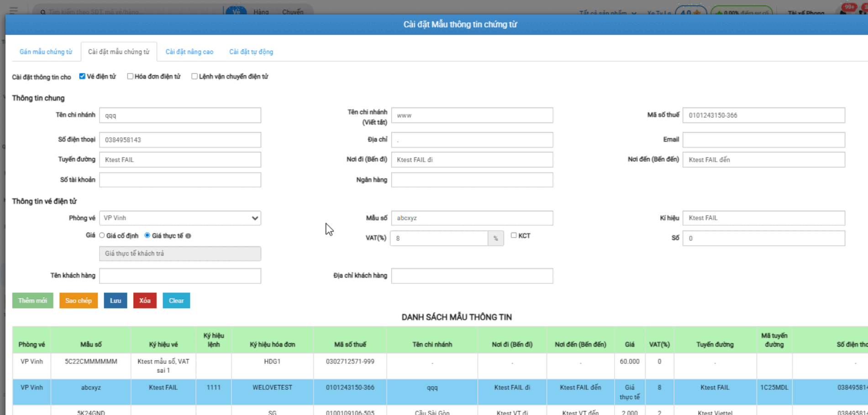Open the Cài đặt nâng cao tab
Screen dimensions: 868x415
189,52
